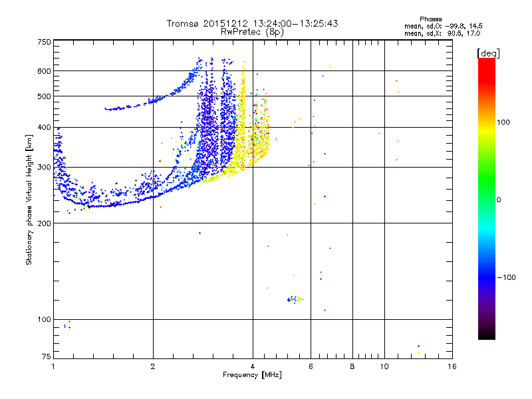The height and width of the screenshot is (399, 532).
Task: Click the colorbar label '-100'
Action: click(x=507, y=277)
